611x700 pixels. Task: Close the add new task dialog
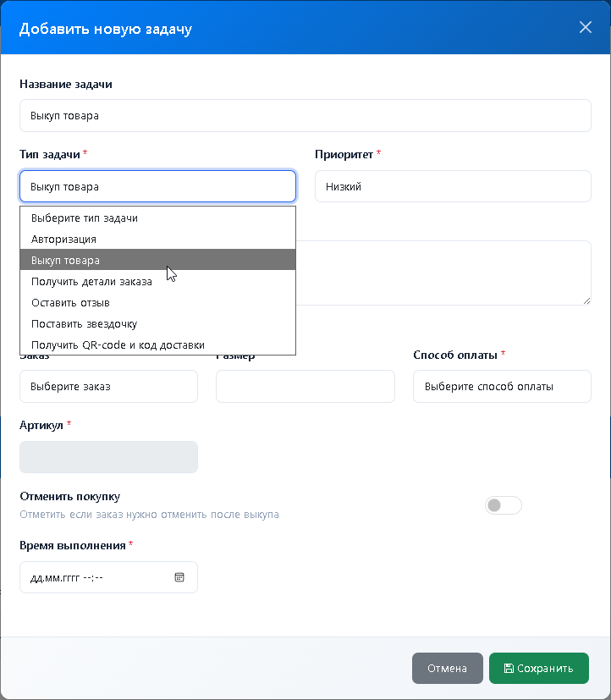(x=585, y=27)
